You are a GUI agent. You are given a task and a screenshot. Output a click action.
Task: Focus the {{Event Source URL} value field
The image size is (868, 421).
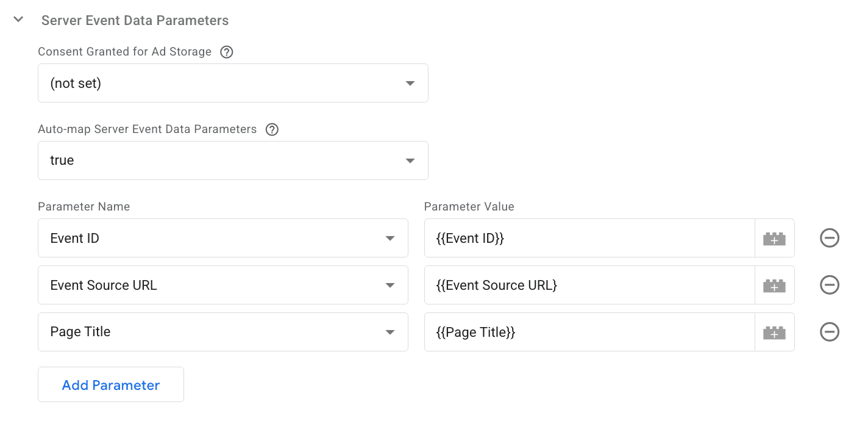[x=589, y=285]
